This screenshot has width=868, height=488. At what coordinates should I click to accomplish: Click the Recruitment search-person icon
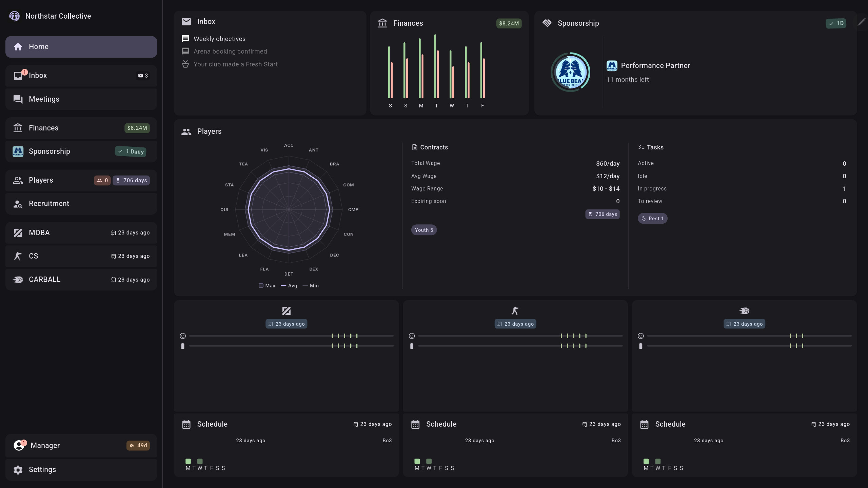(18, 204)
